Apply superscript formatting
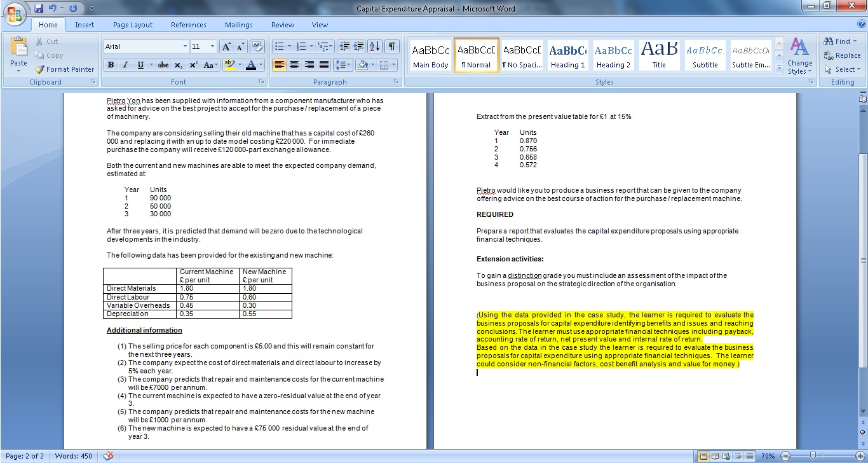The image size is (868, 463). pos(193,65)
